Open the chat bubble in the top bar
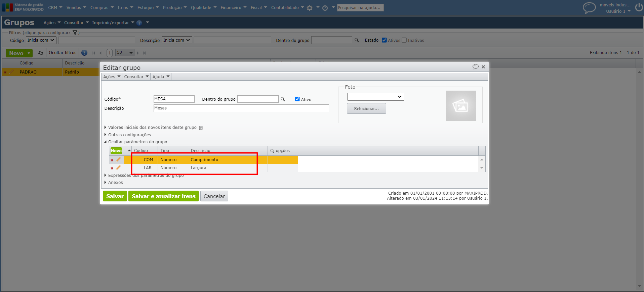 coord(589,7)
